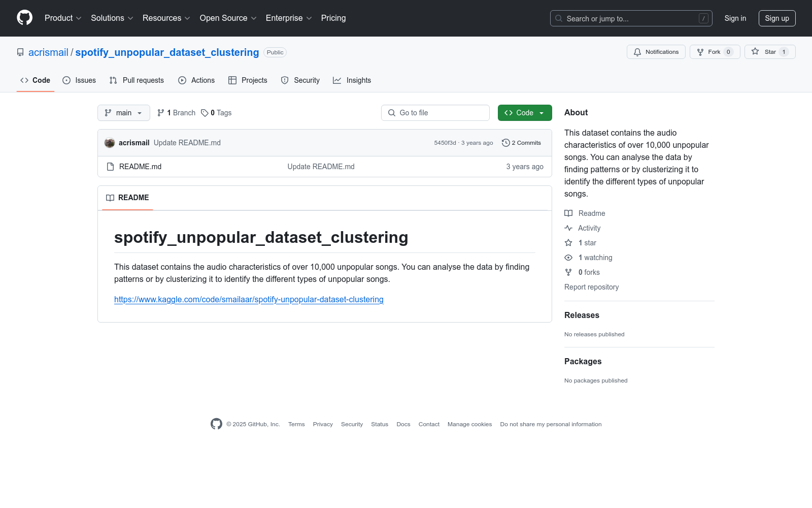Open the main branch selector dropdown
Image resolution: width=812 pixels, height=508 pixels.
click(124, 113)
